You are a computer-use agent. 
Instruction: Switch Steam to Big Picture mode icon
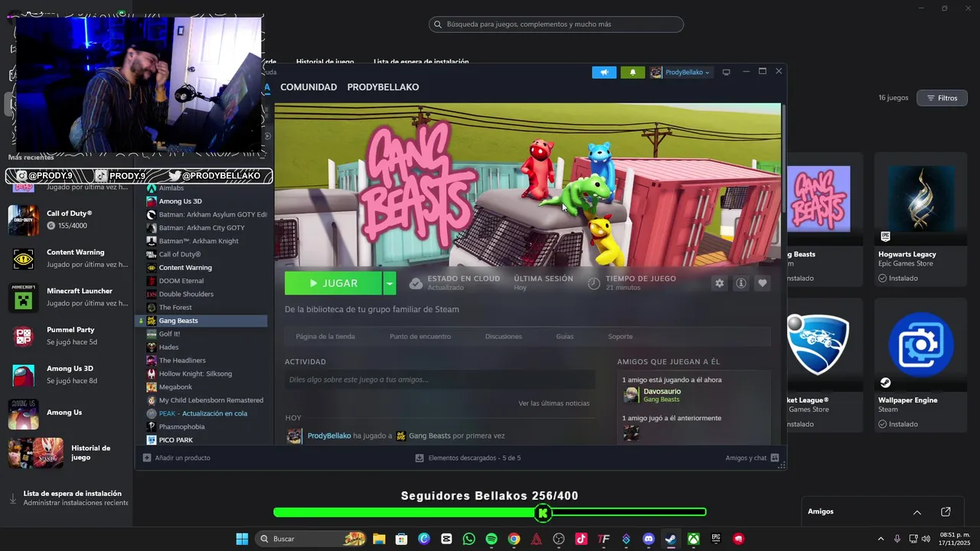click(x=726, y=72)
